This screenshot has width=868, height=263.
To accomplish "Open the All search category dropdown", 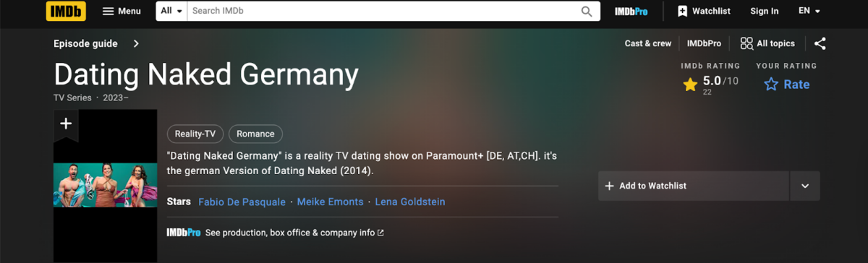I will pyautogui.click(x=172, y=11).
